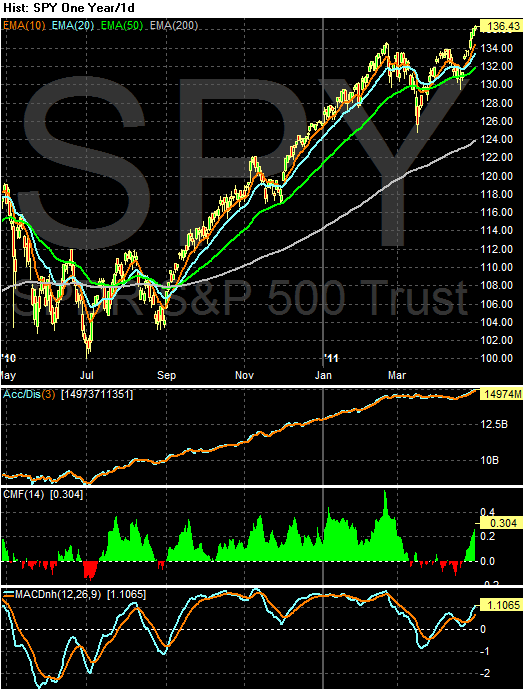Click the 10B axis label in Acc/Dis panel
The image size is (524, 692).
pyautogui.click(x=491, y=460)
